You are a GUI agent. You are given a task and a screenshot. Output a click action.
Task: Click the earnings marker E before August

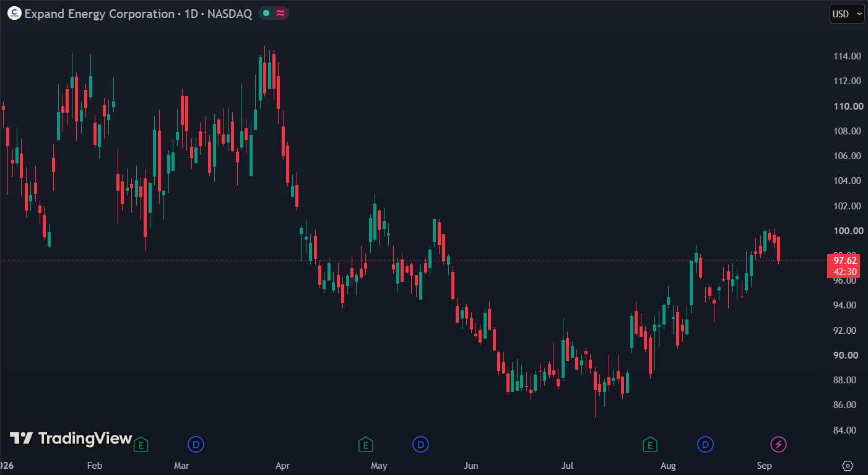tap(650, 444)
